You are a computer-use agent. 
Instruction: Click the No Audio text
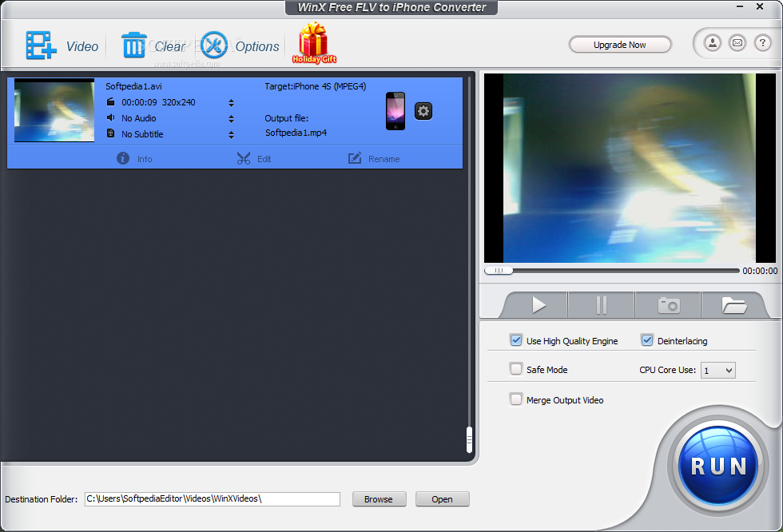(x=139, y=118)
